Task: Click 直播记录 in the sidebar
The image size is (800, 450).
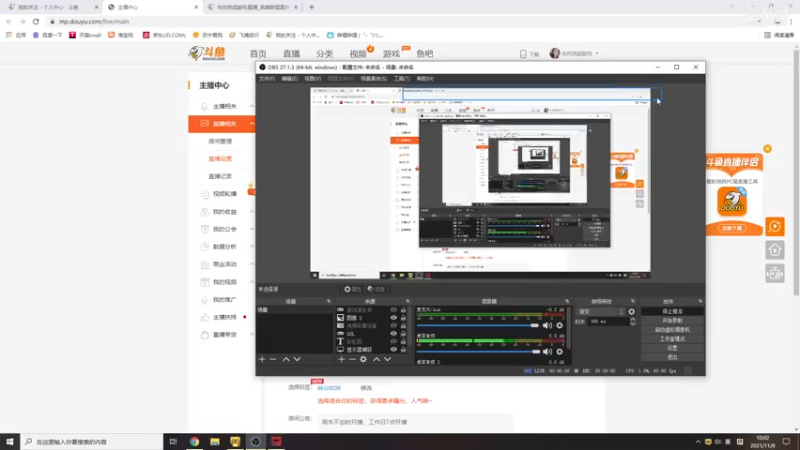Action: tap(220, 176)
